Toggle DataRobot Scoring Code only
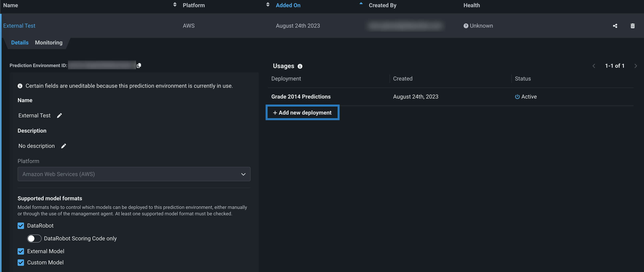The height and width of the screenshot is (272, 644). pos(34,238)
